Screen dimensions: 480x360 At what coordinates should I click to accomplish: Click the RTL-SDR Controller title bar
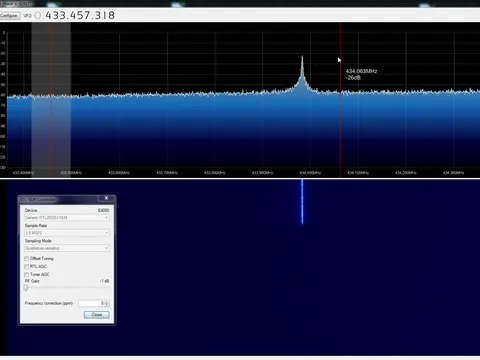[58, 199]
